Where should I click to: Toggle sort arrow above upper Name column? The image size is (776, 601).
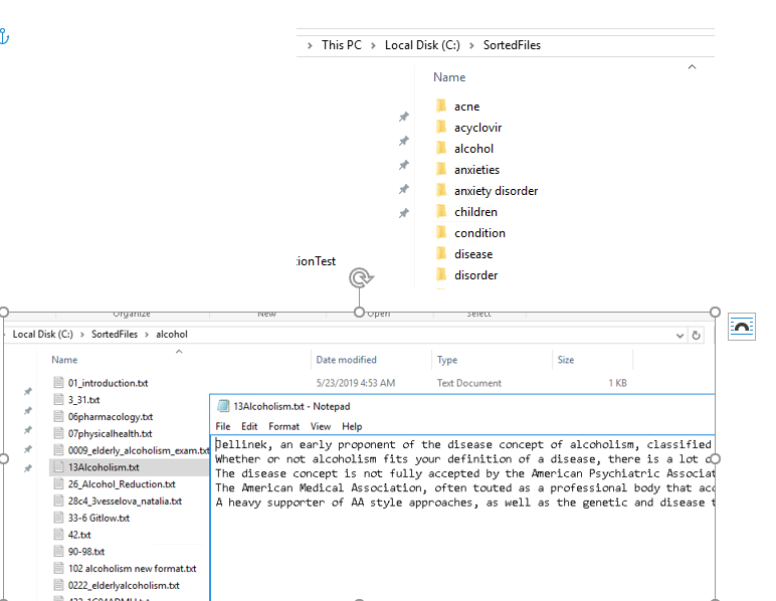pyautogui.click(x=692, y=67)
